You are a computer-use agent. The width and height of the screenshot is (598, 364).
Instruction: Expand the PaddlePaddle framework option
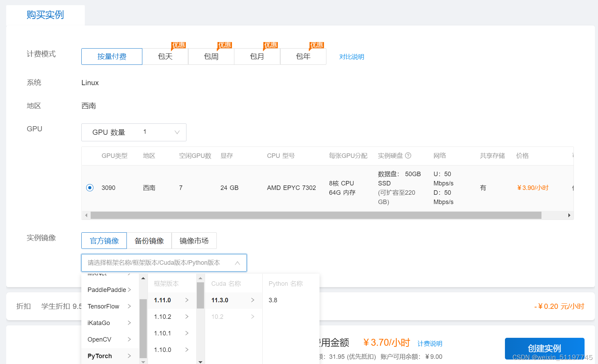110,290
